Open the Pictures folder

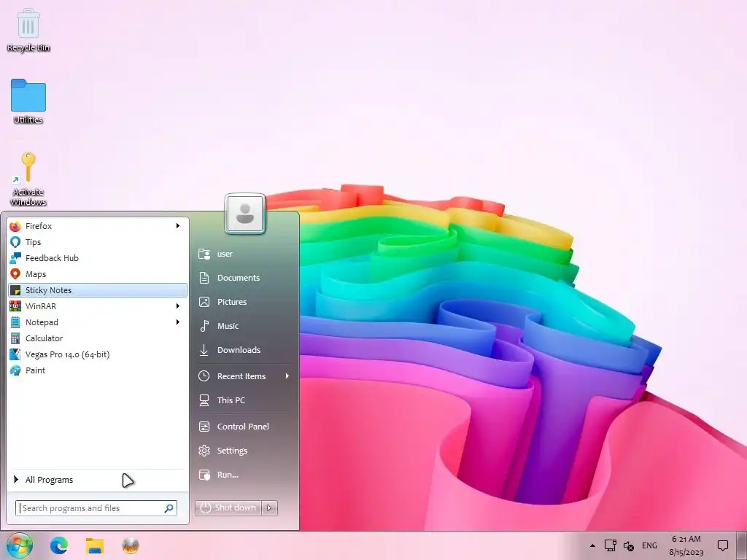(244, 302)
